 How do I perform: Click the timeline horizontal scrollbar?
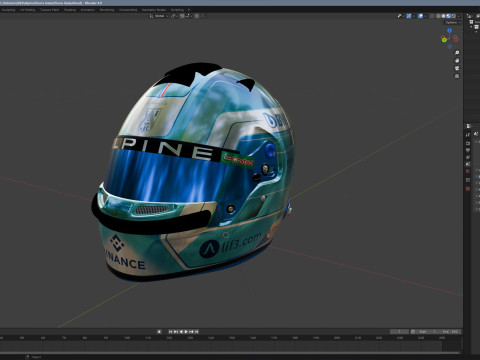click(x=230, y=353)
